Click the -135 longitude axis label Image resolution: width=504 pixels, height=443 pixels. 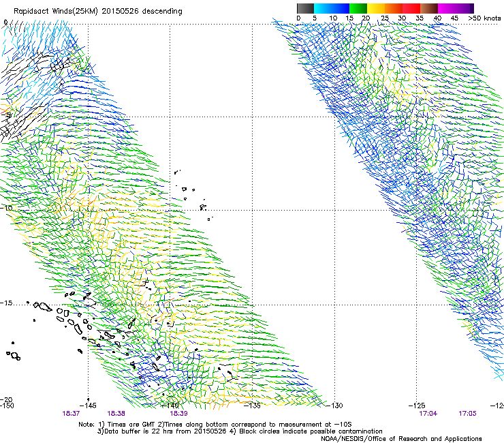252,406
